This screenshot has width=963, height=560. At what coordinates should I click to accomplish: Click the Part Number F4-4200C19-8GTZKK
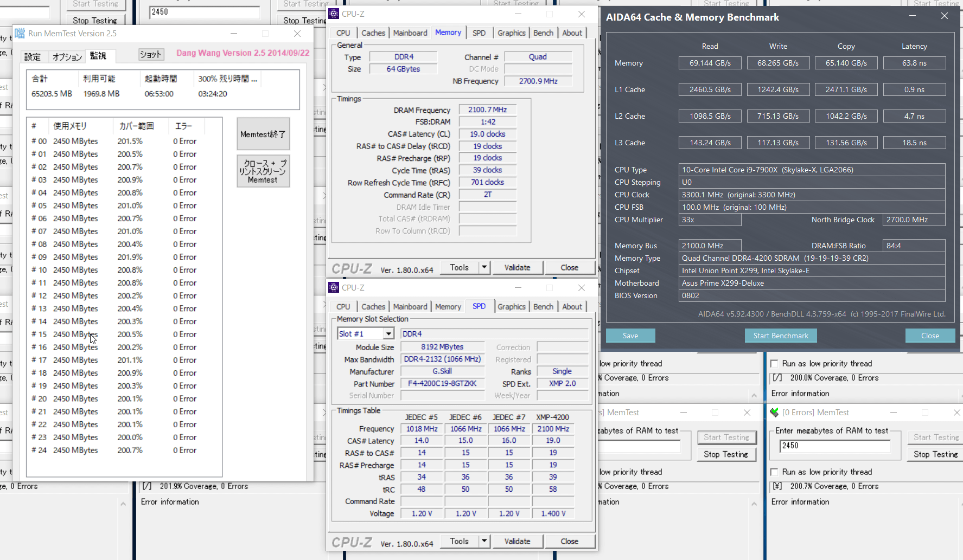point(442,383)
